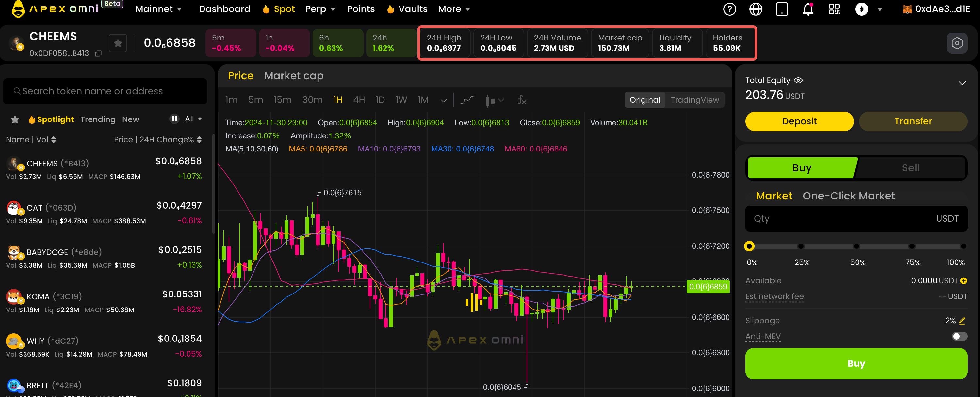This screenshot has height=397, width=980.
Task: Switch to Market cap chart tab
Action: (294, 76)
